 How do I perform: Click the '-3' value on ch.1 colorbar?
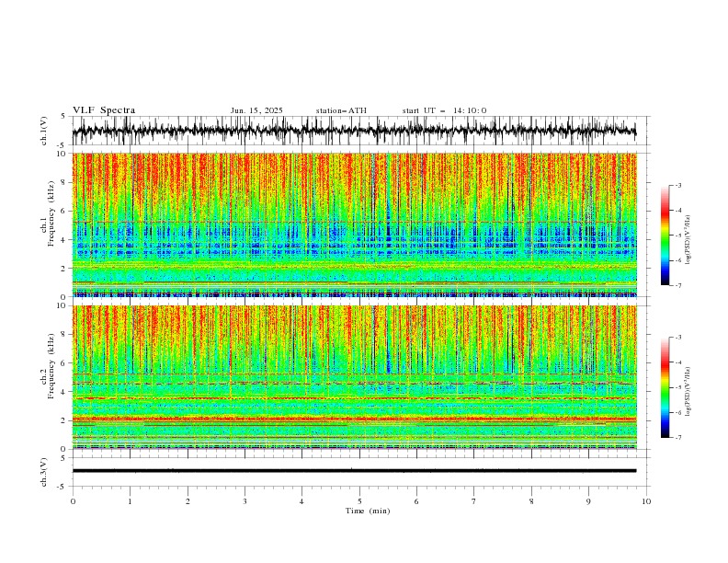(x=677, y=185)
